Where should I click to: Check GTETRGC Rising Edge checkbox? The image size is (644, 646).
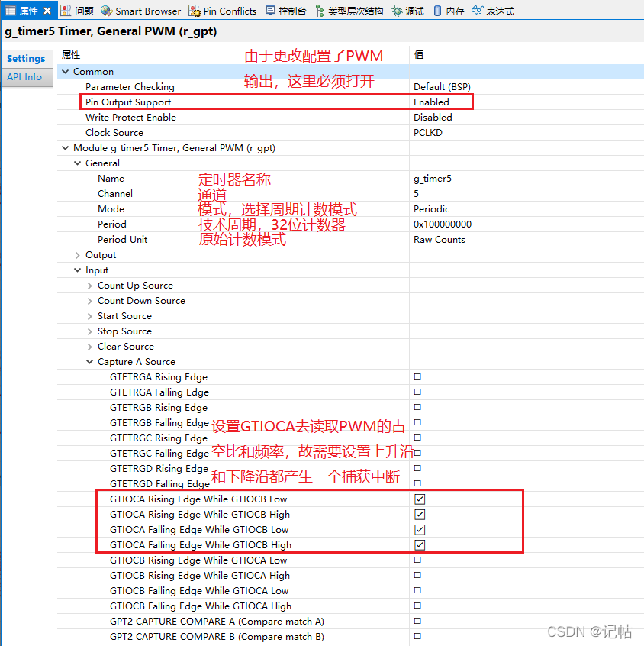417,438
